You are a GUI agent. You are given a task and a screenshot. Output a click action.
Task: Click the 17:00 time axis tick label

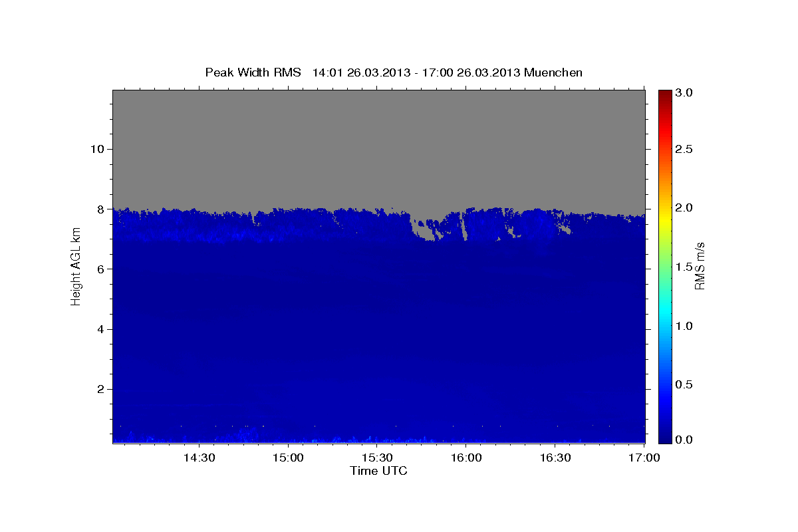(x=643, y=458)
